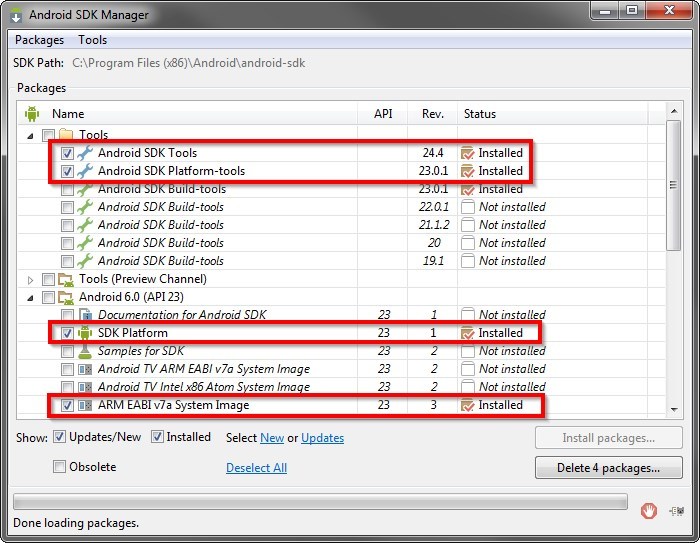This screenshot has width=700, height=543.
Task: Click the flask icon beside Samples for SDK
Action: click(85, 351)
